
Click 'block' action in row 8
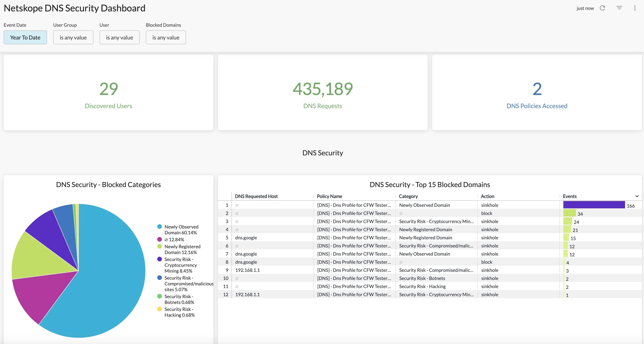coord(487,262)
